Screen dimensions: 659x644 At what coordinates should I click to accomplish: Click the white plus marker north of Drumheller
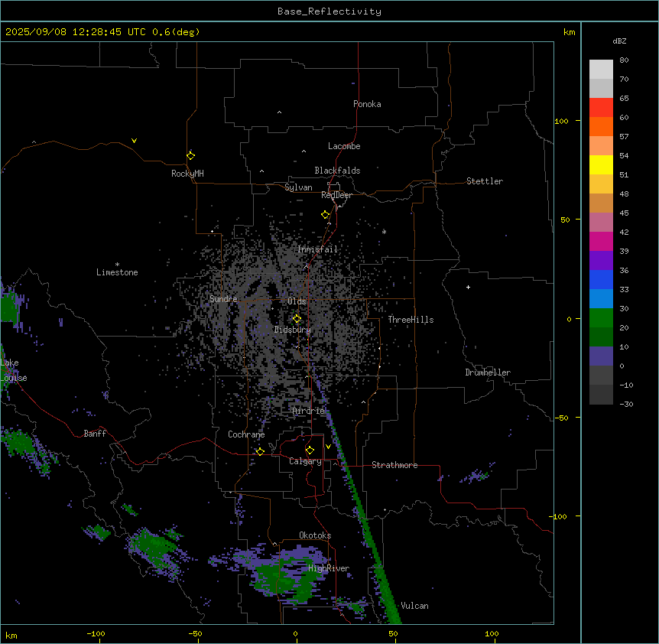[468, 287]
